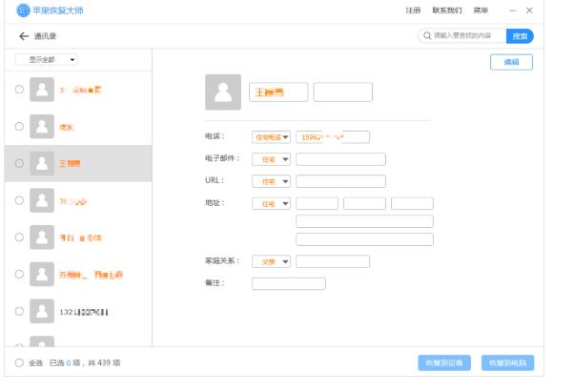The height and width of the screenshot is (392, 574).
Task: Close the window
Action: (529, 10)
